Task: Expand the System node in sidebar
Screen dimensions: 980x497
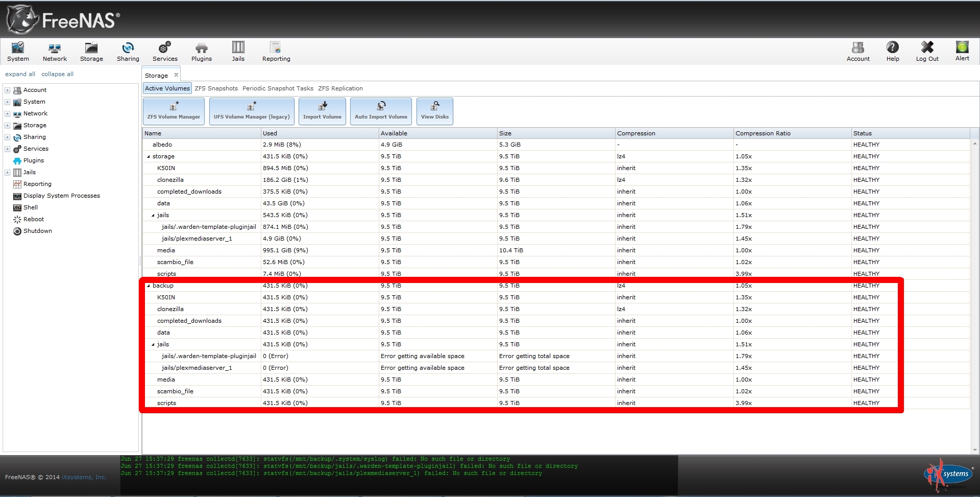Action: click(x=8, y=102)
